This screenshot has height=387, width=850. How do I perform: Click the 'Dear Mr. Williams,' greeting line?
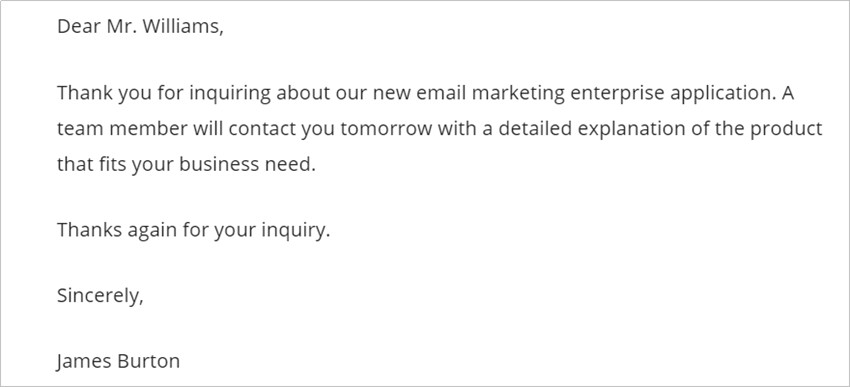[x=140, y=27]
